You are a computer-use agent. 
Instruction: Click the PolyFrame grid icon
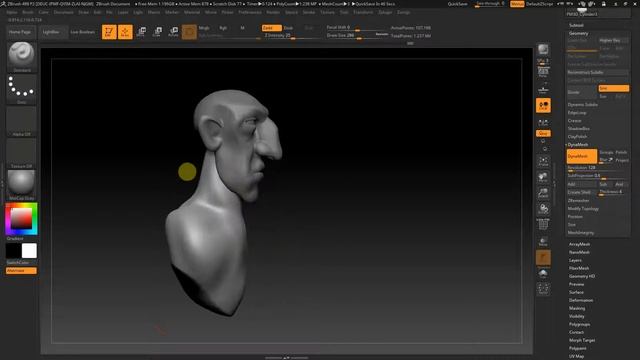point(543,224)
